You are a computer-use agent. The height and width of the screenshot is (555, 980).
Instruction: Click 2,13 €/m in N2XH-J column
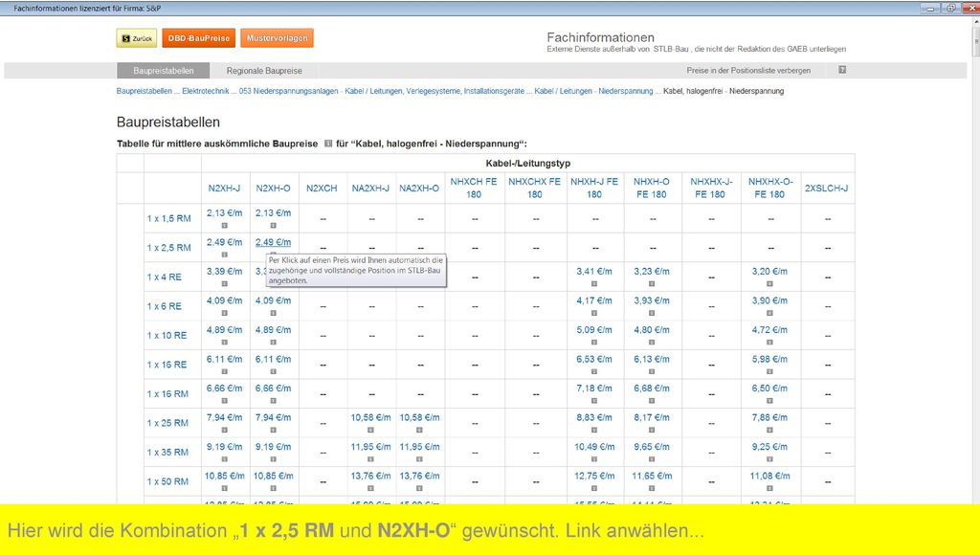coord(224,213)
